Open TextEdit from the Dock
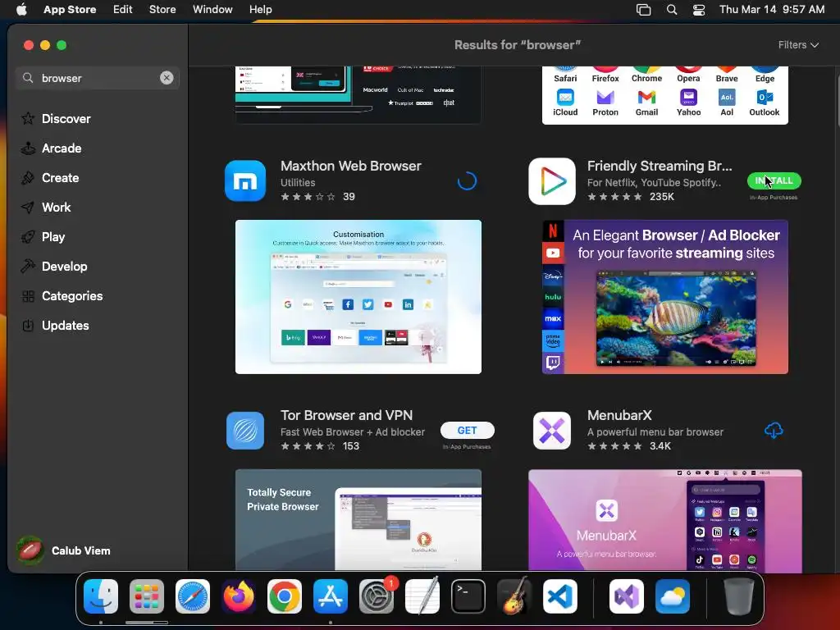The image size is (840, 630). 422,596
